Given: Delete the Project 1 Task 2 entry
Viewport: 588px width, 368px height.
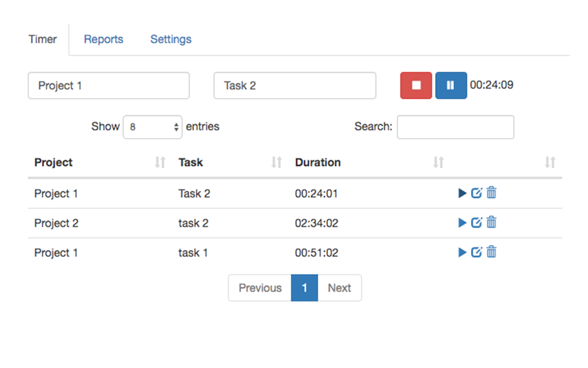Looking at the screenshot, I should coord(492,193).
